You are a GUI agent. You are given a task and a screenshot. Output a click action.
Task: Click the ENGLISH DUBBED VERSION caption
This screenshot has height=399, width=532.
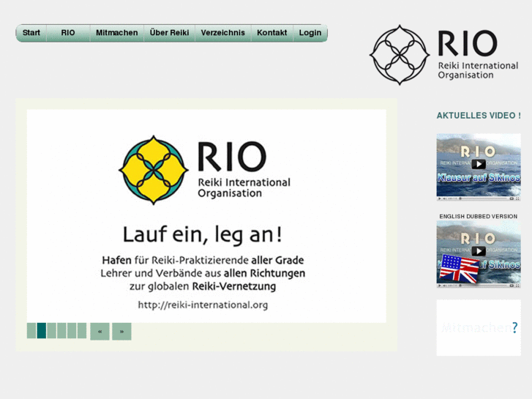click(x=479, y=216)
